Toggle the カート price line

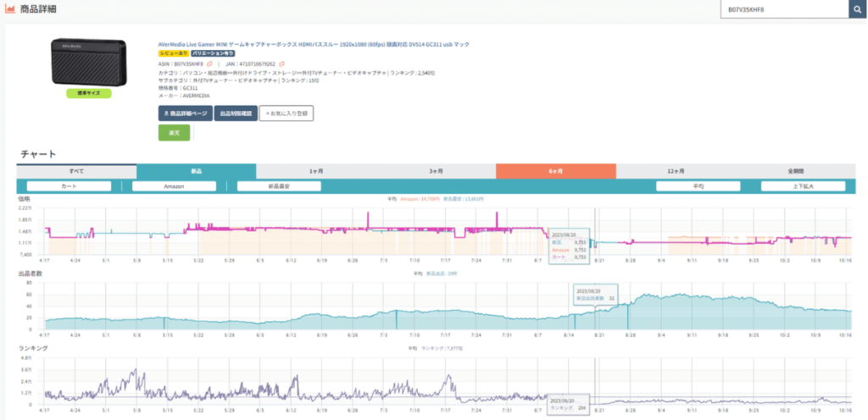tap(70, 186)
